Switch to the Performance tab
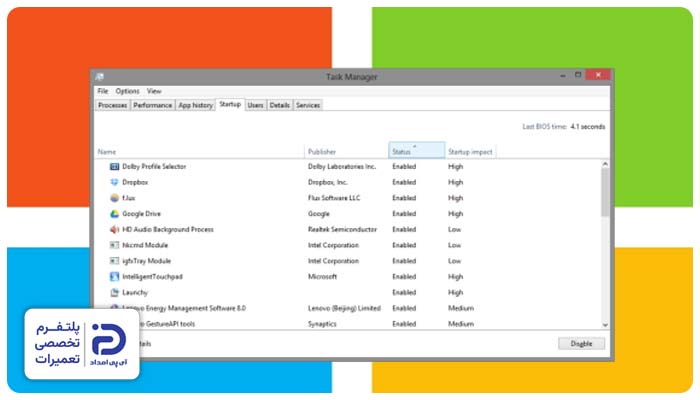The width and height of the screenshot is (700, 400). 152,105
